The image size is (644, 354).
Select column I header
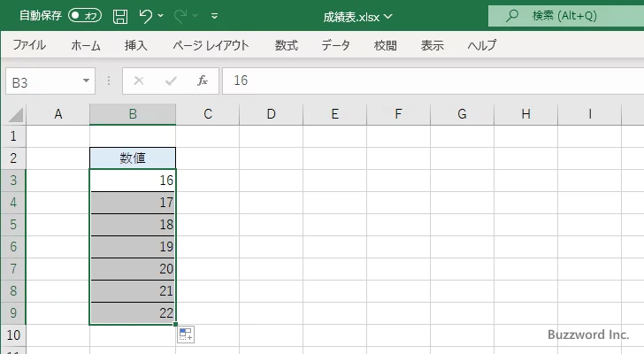pyautogui.click(x=590, y=114)
